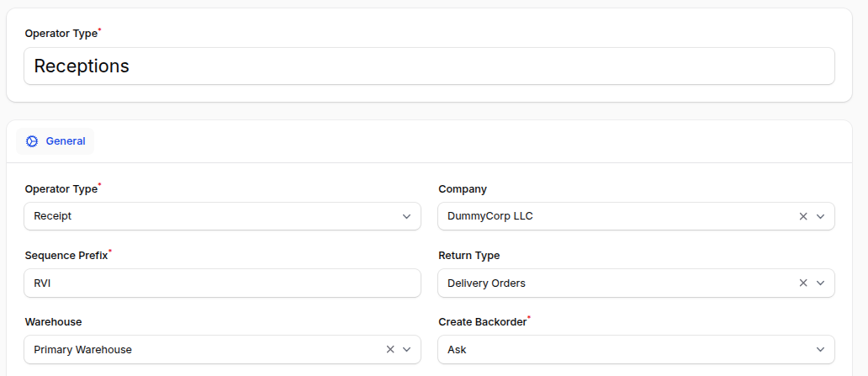Viewport: 868px width, 376px height.
Task: Open the Create Backorder Ask dropdown
Action: click(x=622, y=349)
